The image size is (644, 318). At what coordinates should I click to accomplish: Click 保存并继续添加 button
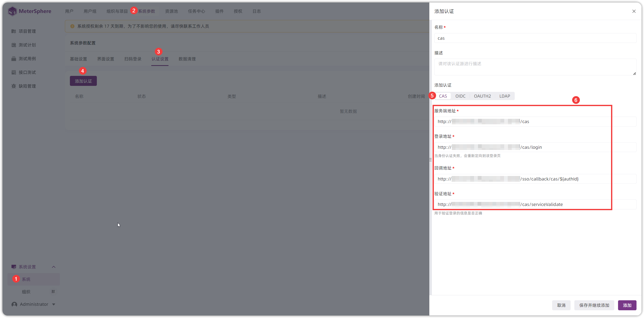pos(594,305)
